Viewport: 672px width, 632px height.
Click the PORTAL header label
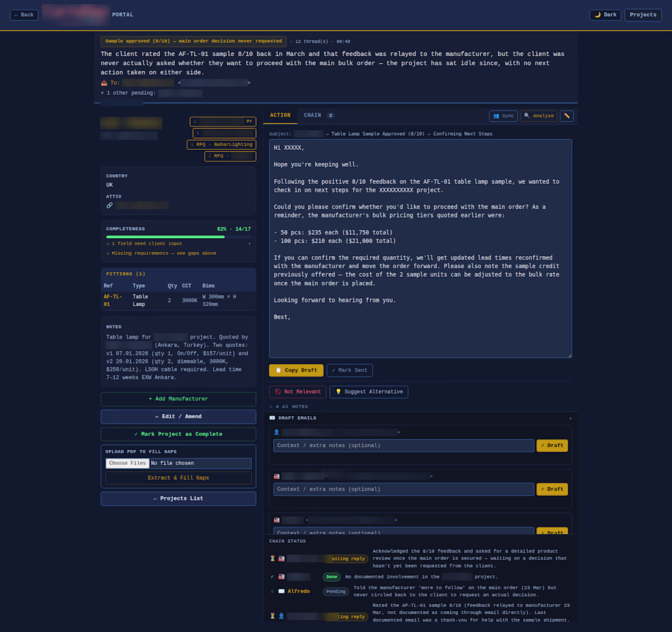[123, 15]
